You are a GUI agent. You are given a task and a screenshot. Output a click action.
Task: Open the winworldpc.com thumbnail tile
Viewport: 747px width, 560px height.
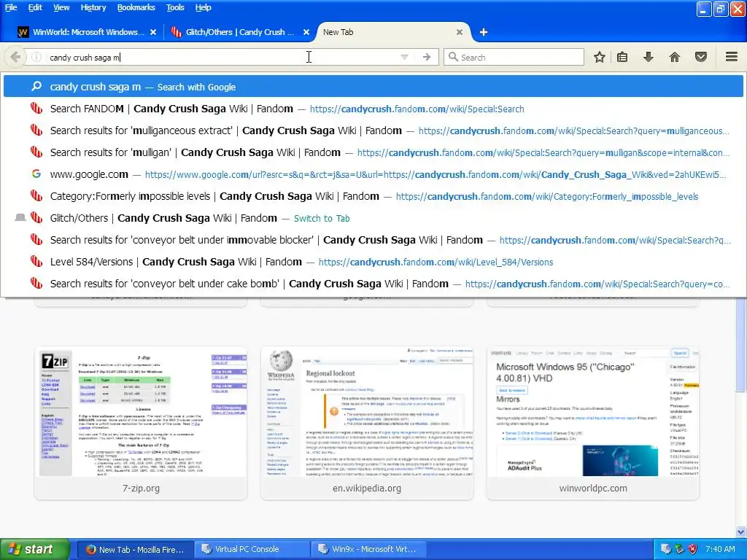click(x=592, y=424)
